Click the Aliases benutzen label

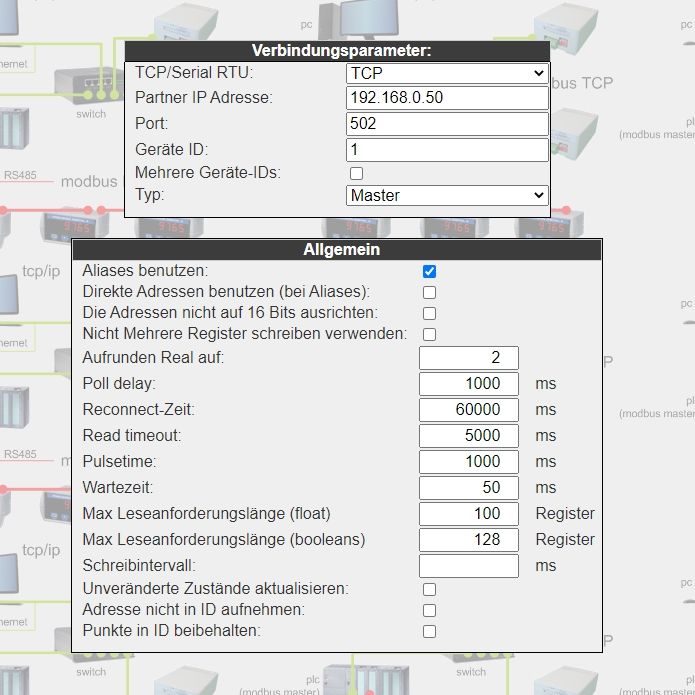tap(145, 270)
